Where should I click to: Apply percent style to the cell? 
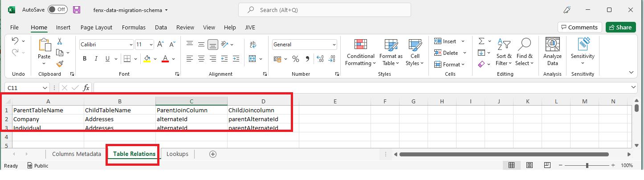click(x=295, y=59)
